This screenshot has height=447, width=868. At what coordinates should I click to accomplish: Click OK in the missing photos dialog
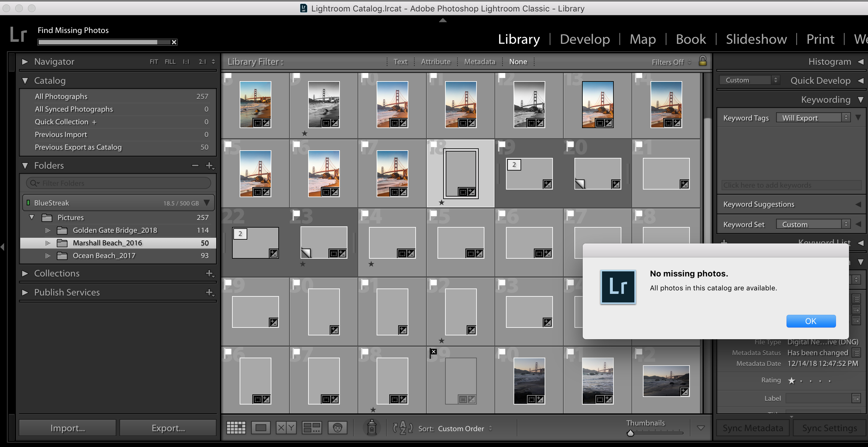[x=811, y=321]
